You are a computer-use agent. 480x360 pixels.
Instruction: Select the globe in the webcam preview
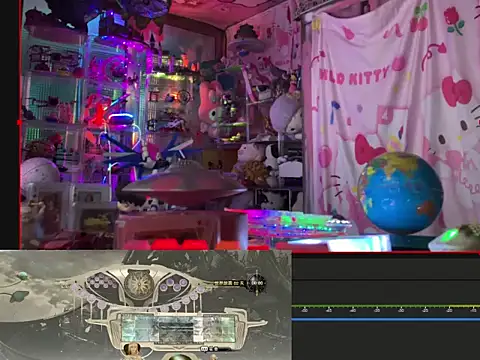click(400, 193)
